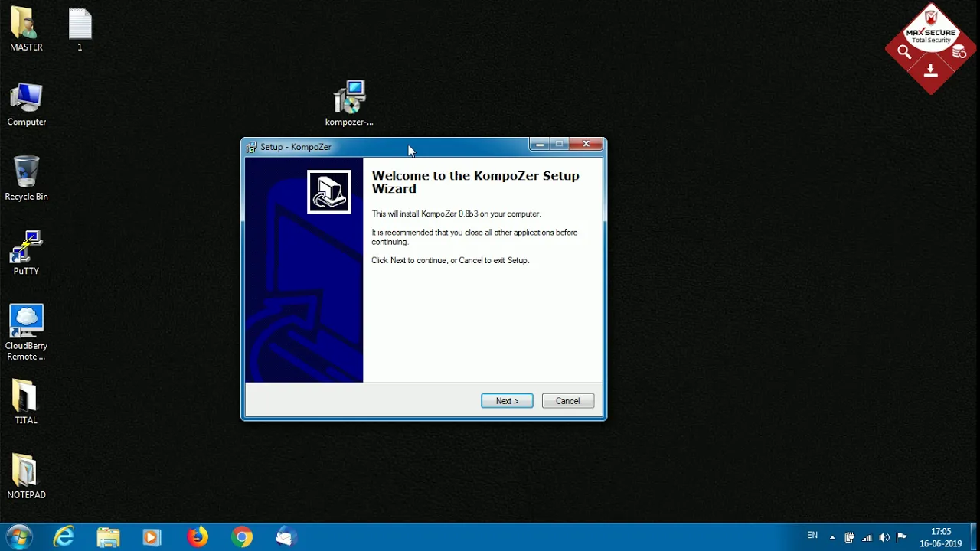Open the taskbar clock showing 17:05
The width and height of the screenshot is (980, 551).
click(941, 537)
